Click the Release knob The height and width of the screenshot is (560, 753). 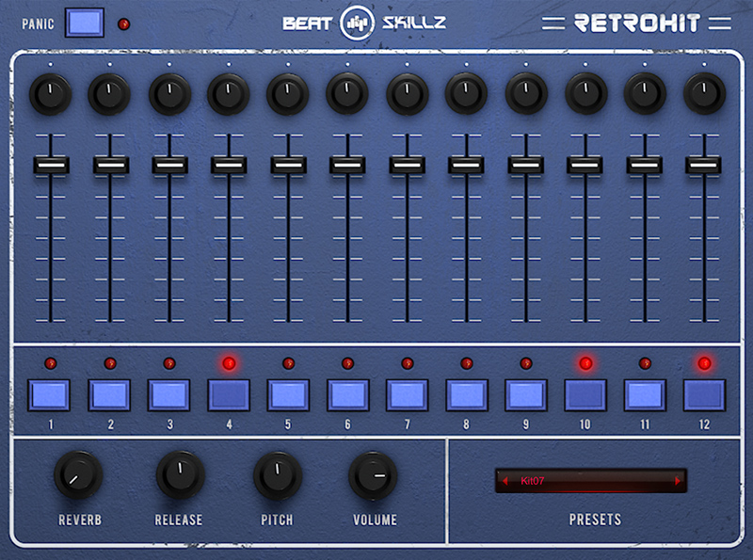(x=179, y=474)
